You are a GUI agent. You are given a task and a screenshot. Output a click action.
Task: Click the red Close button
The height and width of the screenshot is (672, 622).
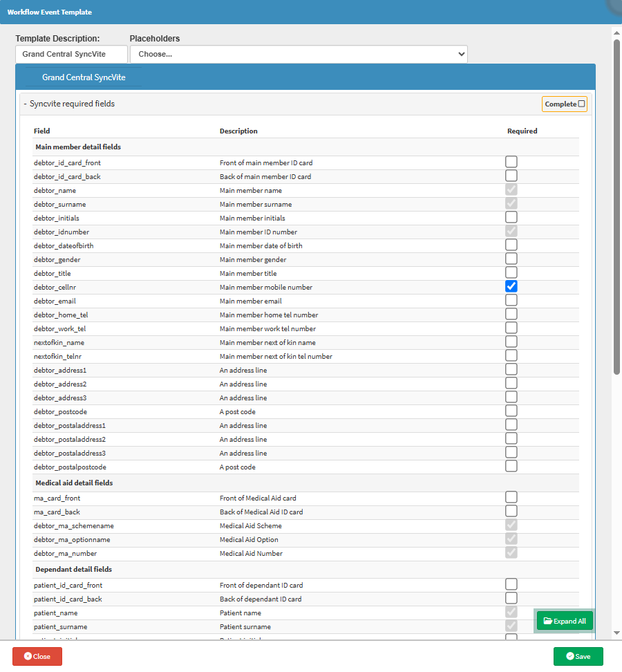tap(37, 656)
